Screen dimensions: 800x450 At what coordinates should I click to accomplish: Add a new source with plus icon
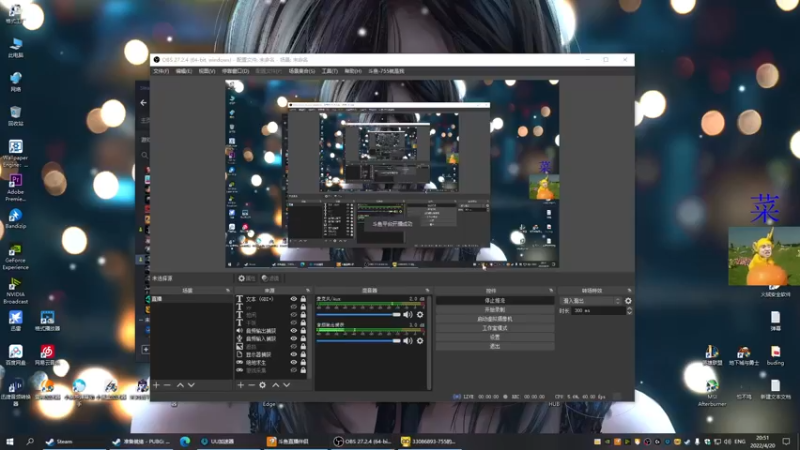click(x=240, y=385)
